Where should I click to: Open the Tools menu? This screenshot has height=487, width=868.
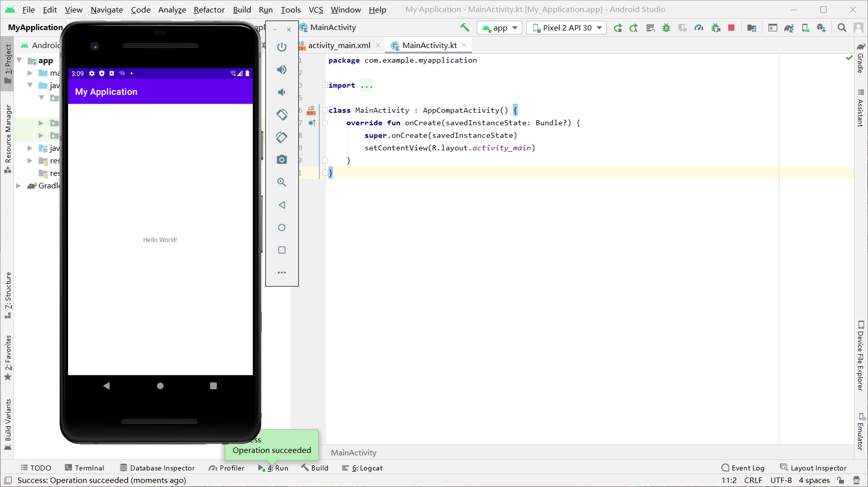click(x=290, y=10)
